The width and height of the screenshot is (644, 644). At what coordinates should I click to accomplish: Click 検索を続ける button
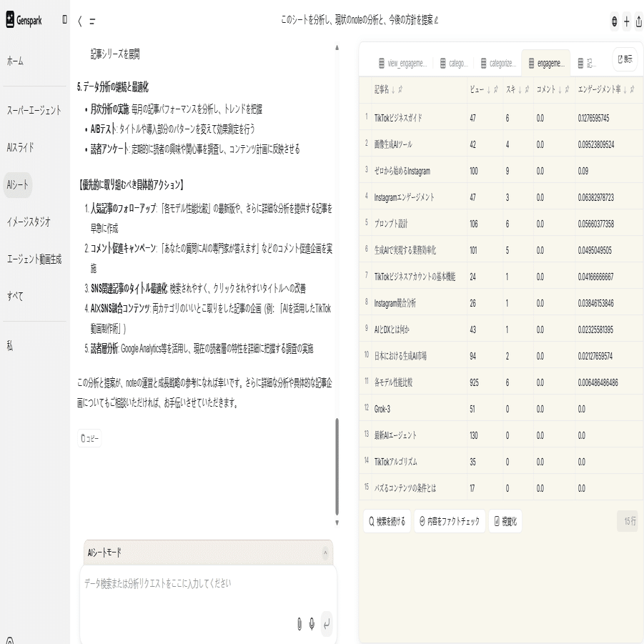point(387,521)
